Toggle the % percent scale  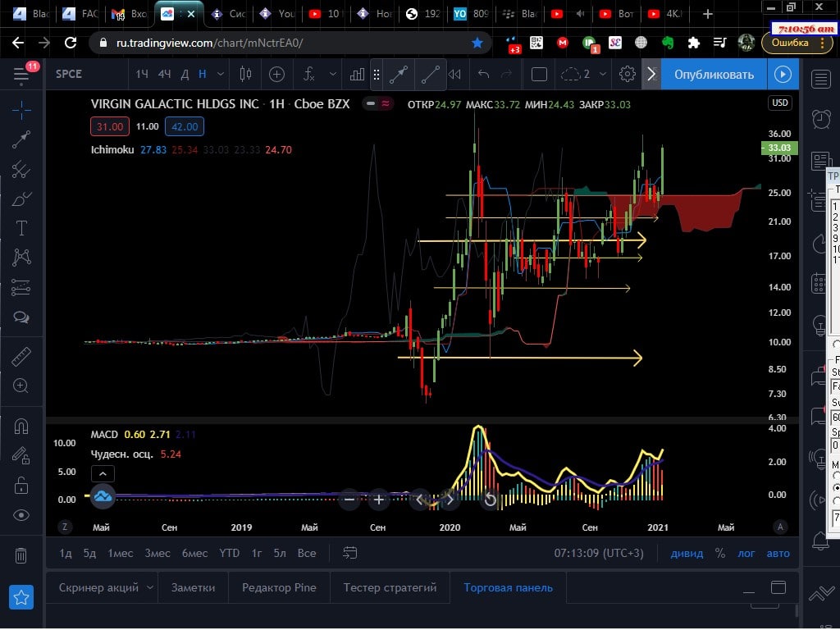click(x=720, y=554)
